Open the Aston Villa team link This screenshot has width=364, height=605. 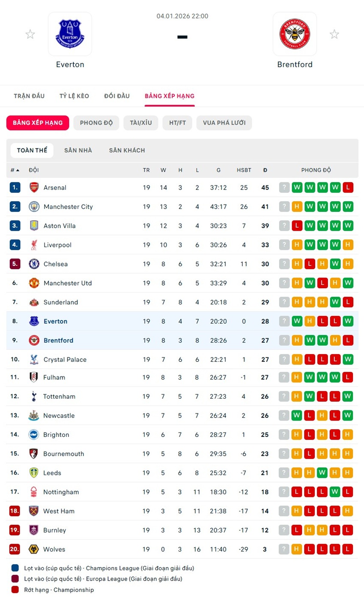60,226
